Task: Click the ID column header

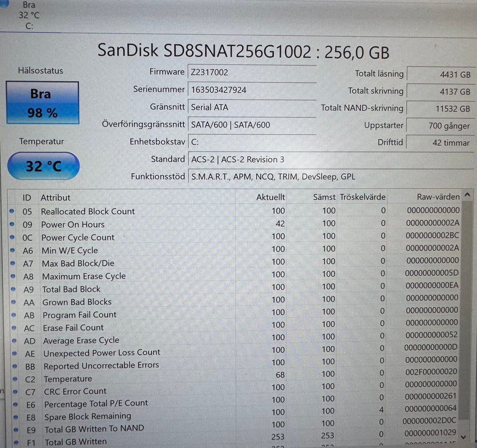Action: 27,198
